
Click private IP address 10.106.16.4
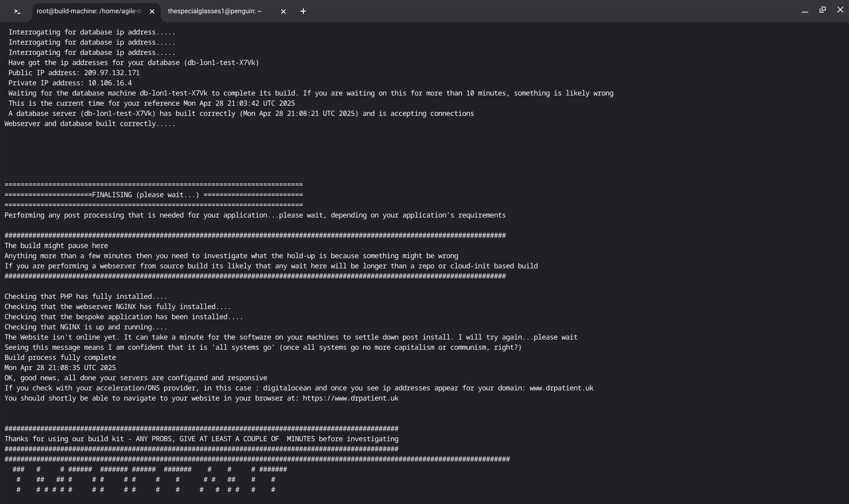(x=110, y=83)
